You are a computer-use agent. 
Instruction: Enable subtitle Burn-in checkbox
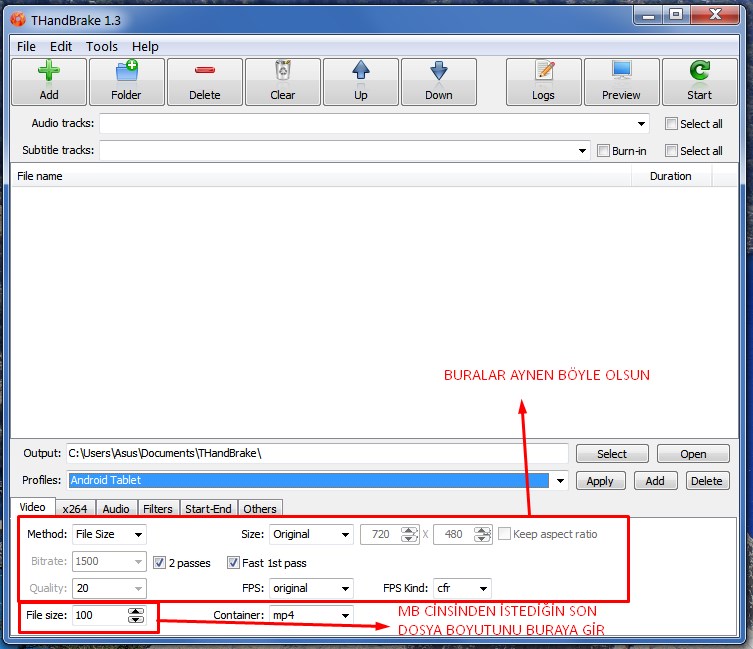603,150
